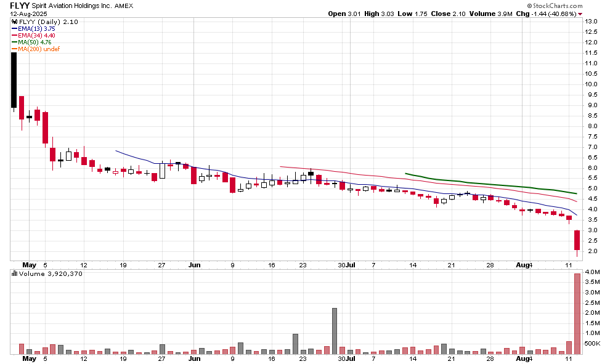Click the 13.0 price axis label
This screenshot has height=364, width=610.
coord(591,21)
